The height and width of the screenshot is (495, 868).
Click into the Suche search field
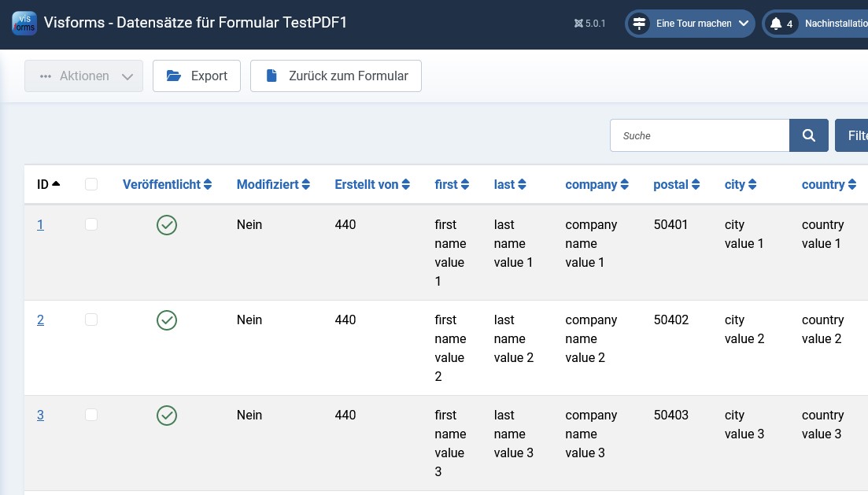699,135
